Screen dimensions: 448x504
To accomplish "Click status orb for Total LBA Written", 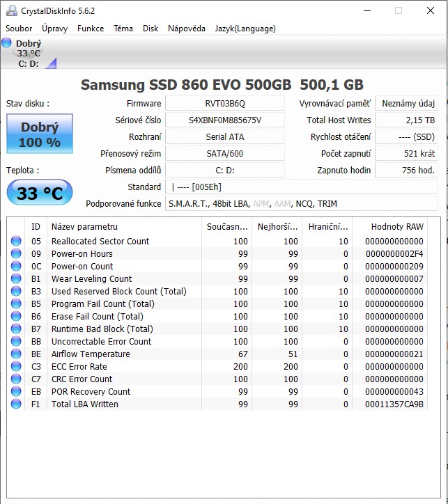I will pyautogui.click(x=16, y=404).
